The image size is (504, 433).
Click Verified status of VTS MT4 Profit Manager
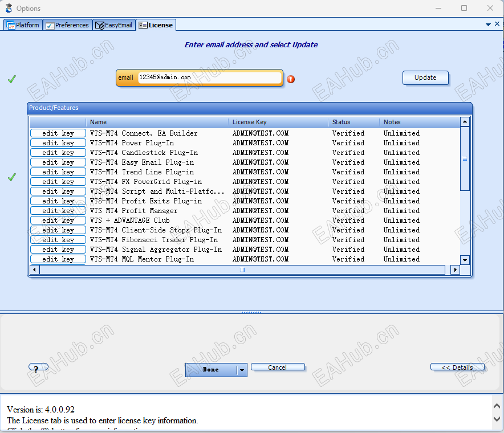348,211
